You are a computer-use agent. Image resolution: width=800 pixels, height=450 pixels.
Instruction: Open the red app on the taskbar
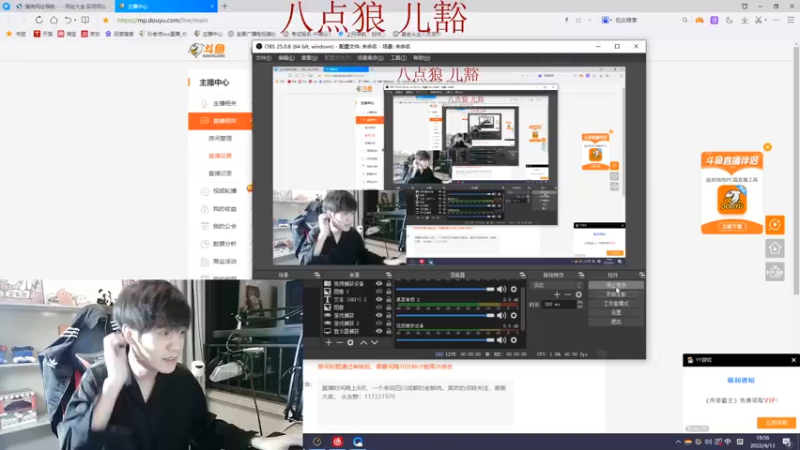coord(337,442)
